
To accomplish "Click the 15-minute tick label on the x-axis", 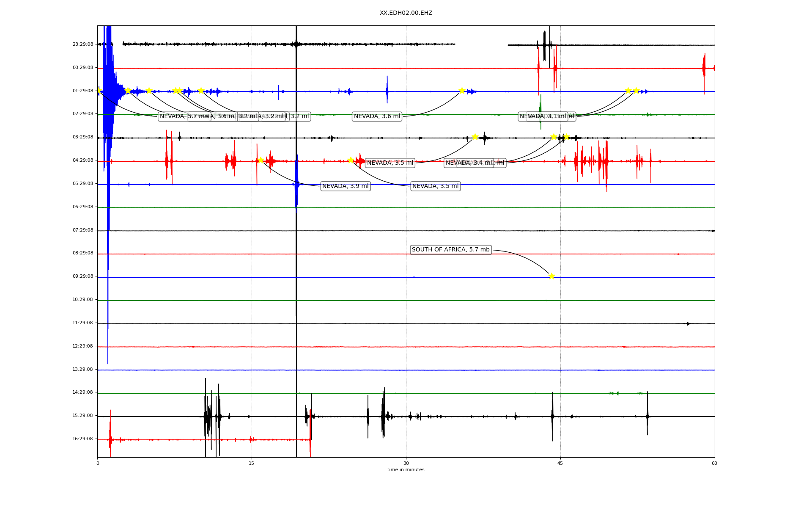I will click(252, 464).
